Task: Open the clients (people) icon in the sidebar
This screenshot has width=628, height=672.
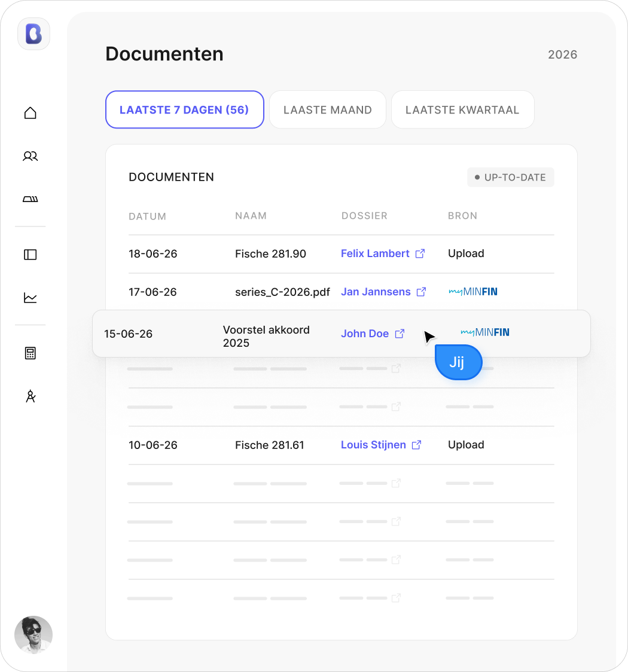Action: [30, 156]
